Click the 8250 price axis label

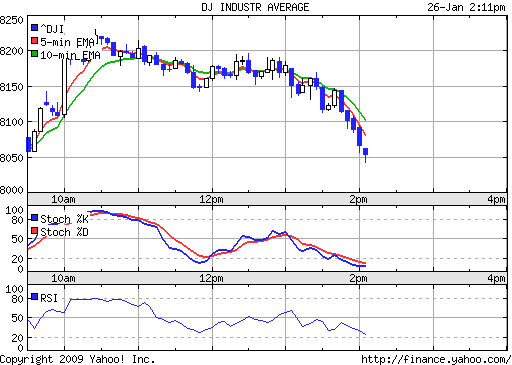point(12,20)
